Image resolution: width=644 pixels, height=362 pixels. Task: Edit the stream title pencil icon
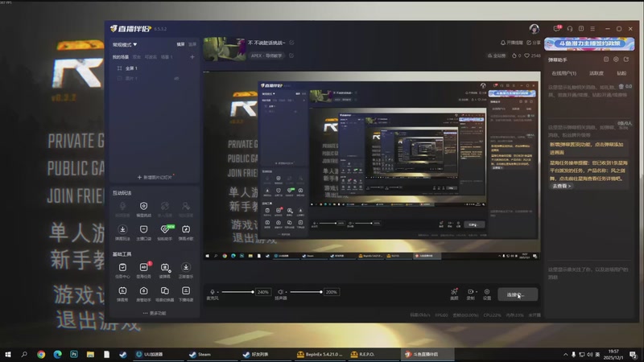pyautogui.click(x=291, y=43)
